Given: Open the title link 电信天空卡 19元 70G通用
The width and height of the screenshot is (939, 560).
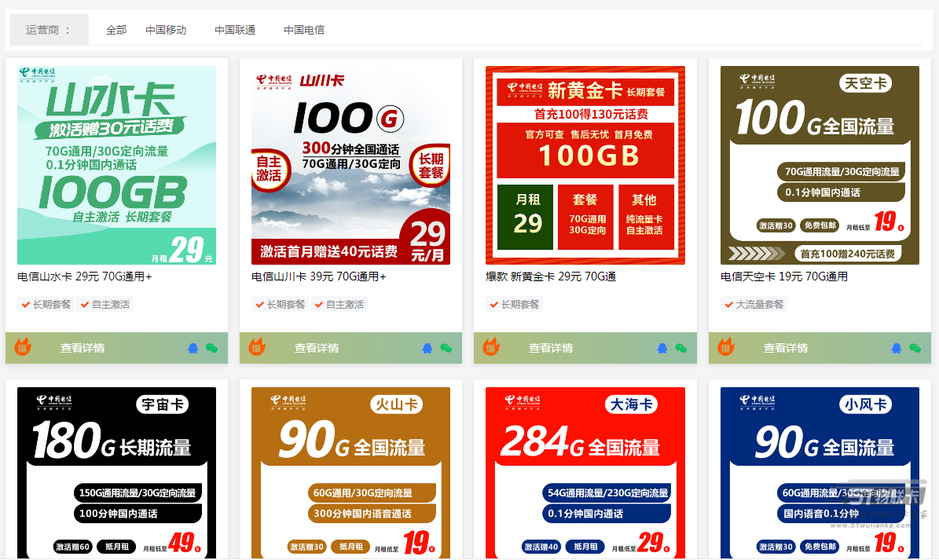Looking at the screenshot, I should (784, 276).
